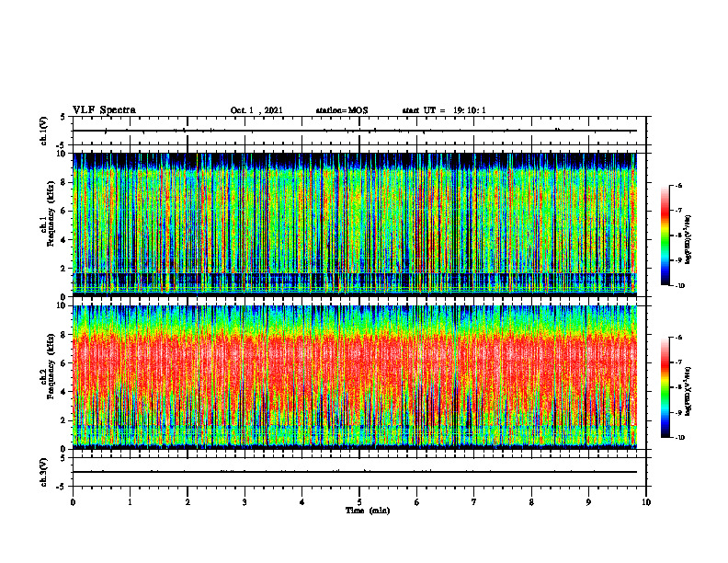Click the "station=MOS" header label
The height and width of the screenshot is (563, 728).
tap(342, 110)
